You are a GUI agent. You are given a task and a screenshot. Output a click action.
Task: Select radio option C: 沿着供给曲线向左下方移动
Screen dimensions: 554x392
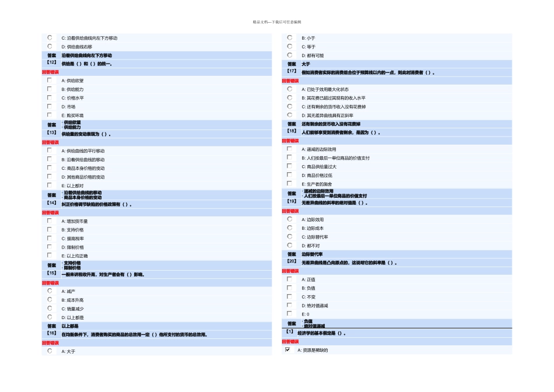pos(50,37)
